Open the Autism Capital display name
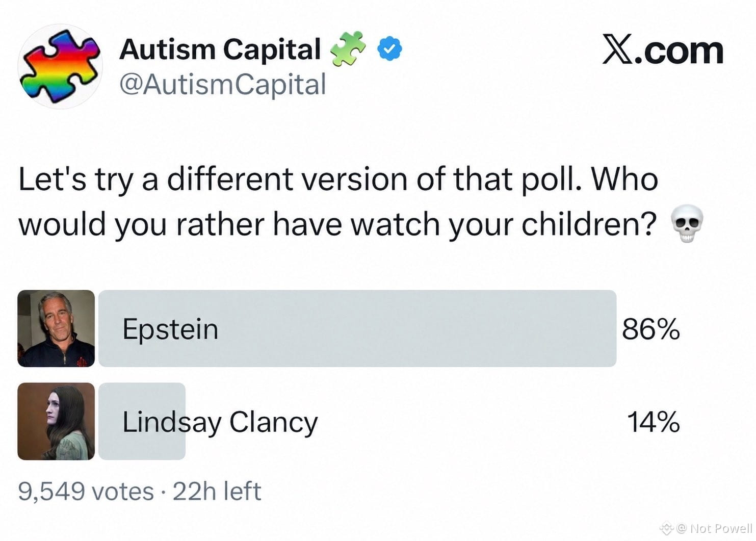This screenshot has width=756, height=541. pyautogui.click(x=220, y=49)
